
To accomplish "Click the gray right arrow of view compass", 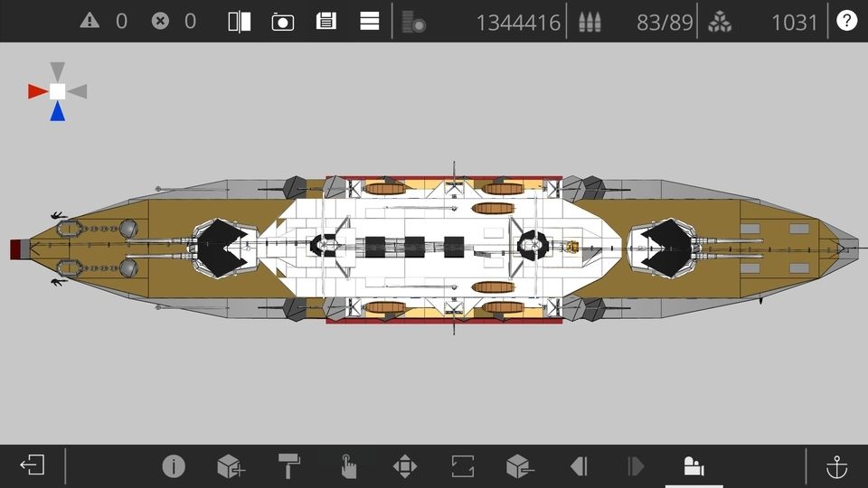I will click(x=78, y=91).
